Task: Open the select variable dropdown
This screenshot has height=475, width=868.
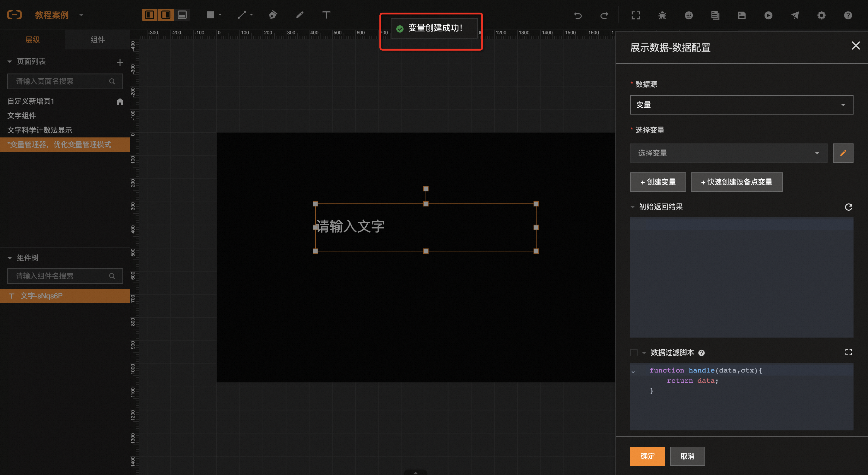Action: [x=728, y=153]
